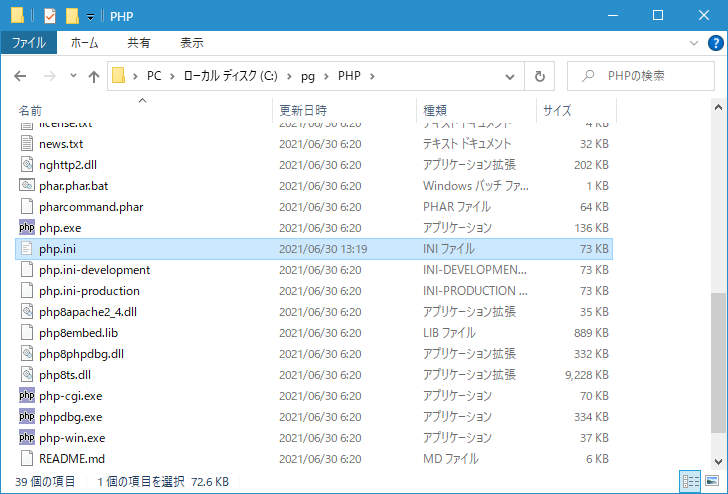Click the Properties checkmark icon in quick access toolbar
The height and width of the screenshot is (494, 728).
50,16
